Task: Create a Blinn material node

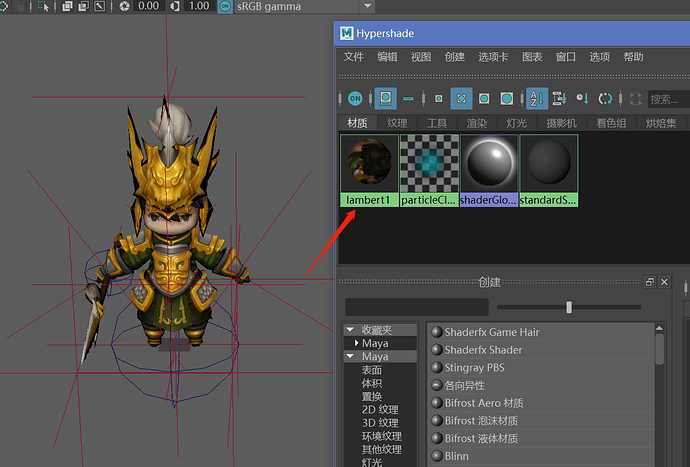Action: 541,456
